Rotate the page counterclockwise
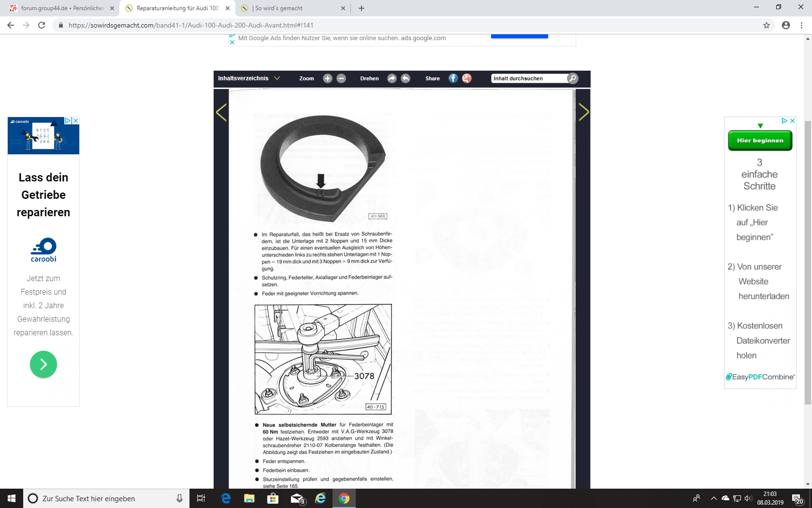This screenshot has width=812, height=508. (x=406, y=78)
